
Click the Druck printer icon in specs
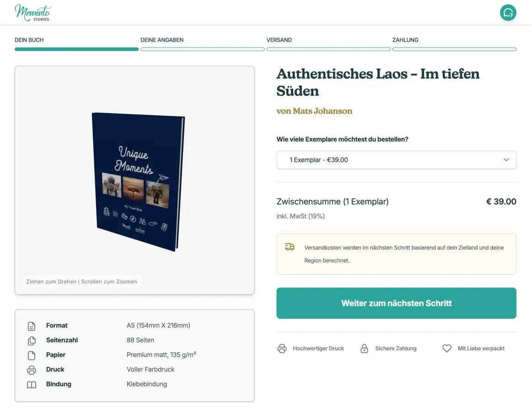tap(32, 370)
